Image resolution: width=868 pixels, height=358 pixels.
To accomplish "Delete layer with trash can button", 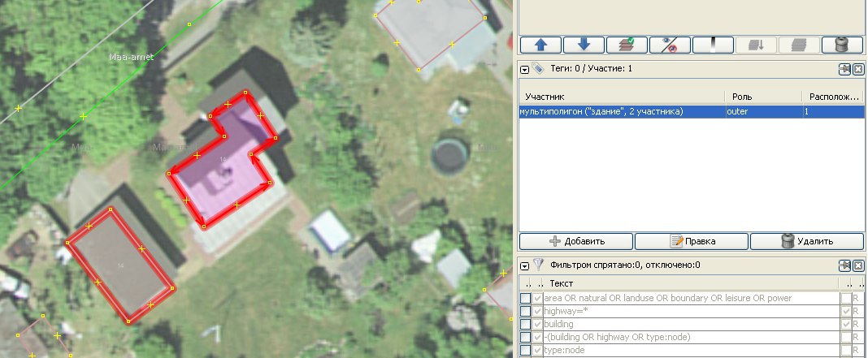I will coord(842,45).
